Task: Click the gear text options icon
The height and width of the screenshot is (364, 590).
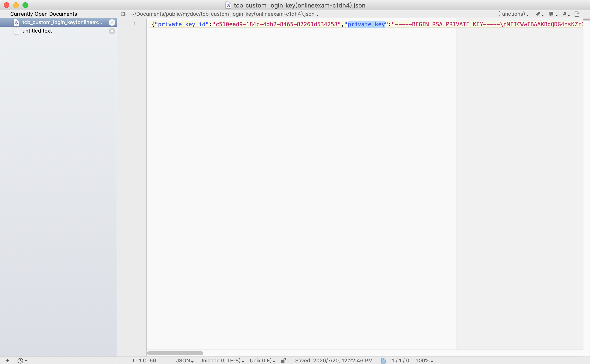Action: point(123,14)
